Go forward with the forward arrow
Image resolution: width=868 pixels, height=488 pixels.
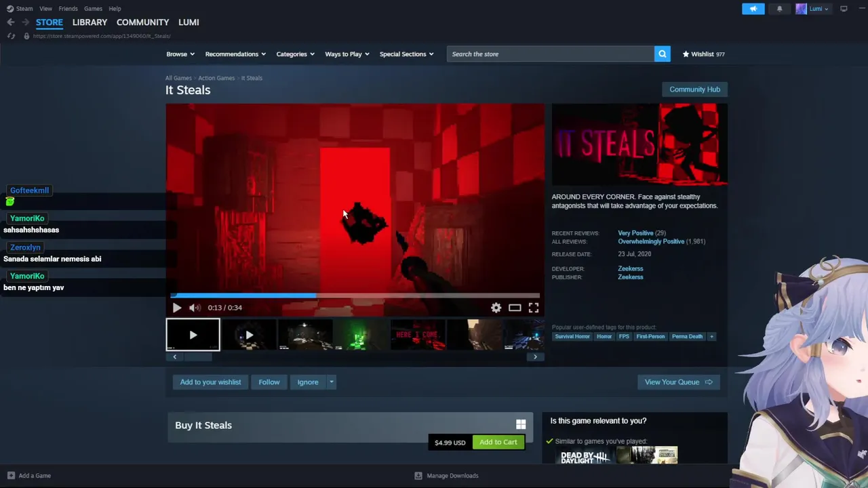pos(25,22)
